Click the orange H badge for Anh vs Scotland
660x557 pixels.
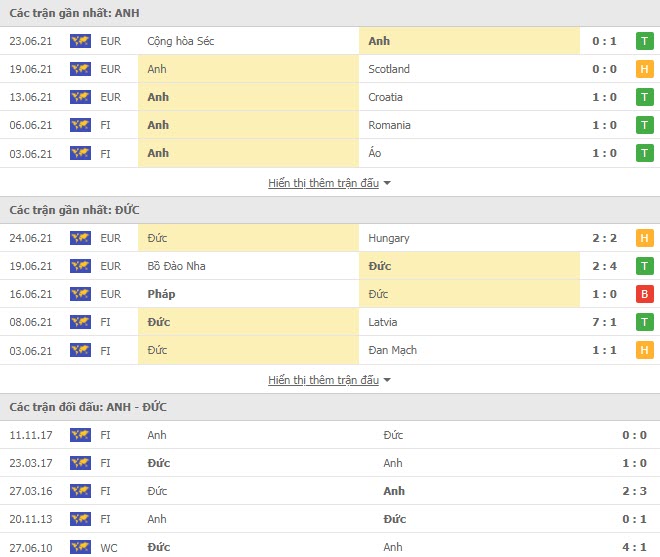tap(645, 69)
